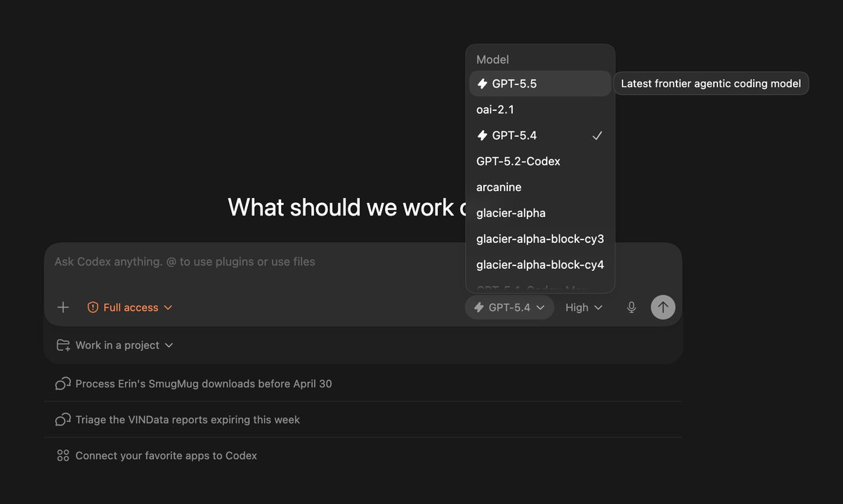Open Triage the VINData reports suggestion

362,420
